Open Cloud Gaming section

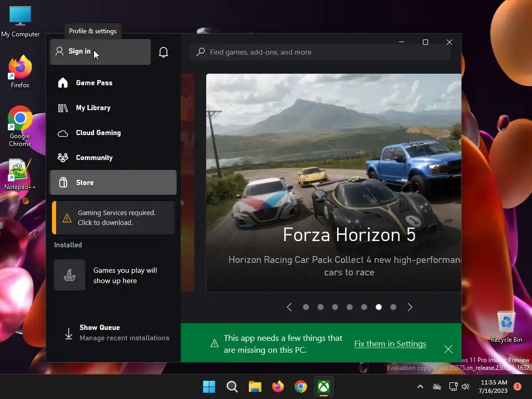tap(113, 132)
